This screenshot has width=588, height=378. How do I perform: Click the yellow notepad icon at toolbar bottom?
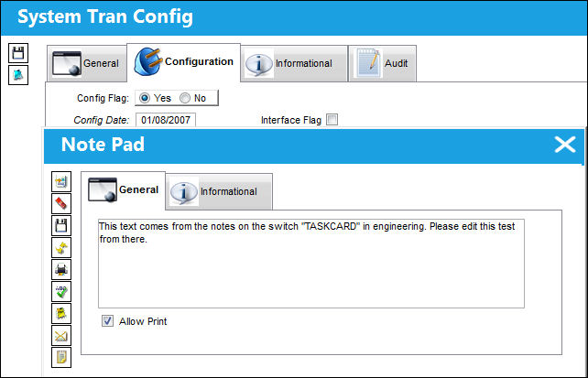tap(61, 357)
